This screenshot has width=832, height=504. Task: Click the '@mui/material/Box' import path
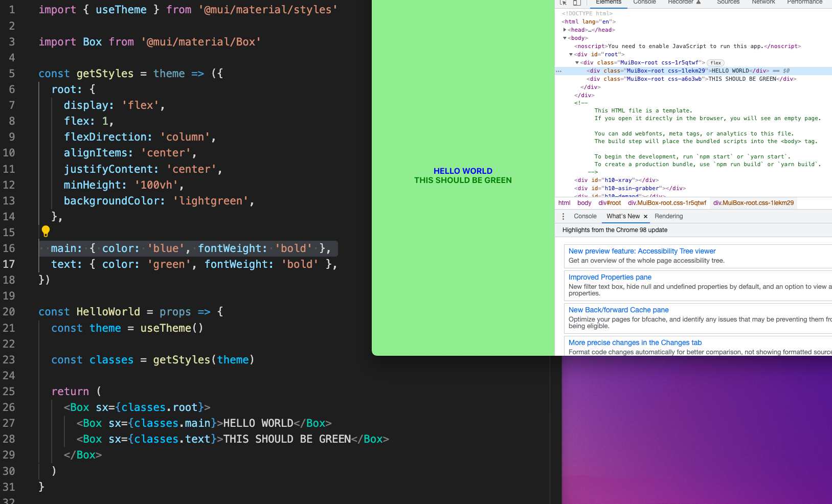(x=201, y=42)
